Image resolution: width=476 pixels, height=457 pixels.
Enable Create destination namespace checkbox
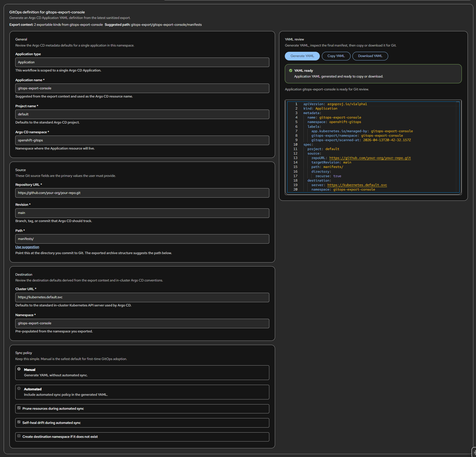[x=19, y=436]
